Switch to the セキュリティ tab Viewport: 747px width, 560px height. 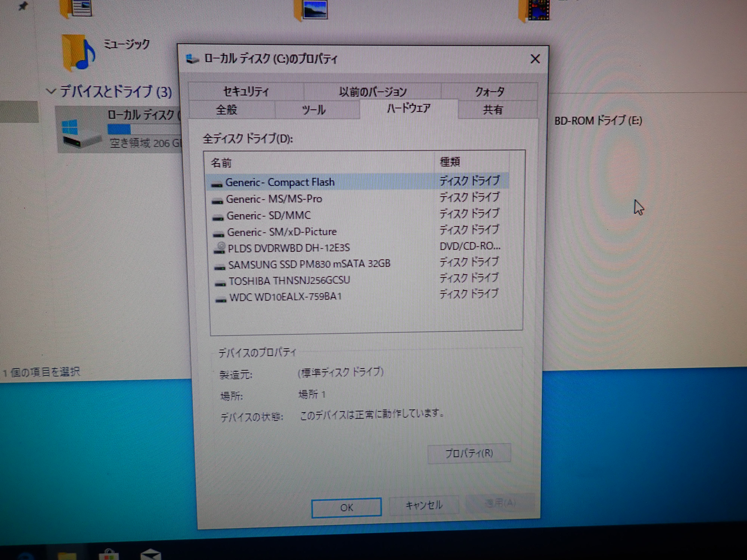tap(246, 91)
